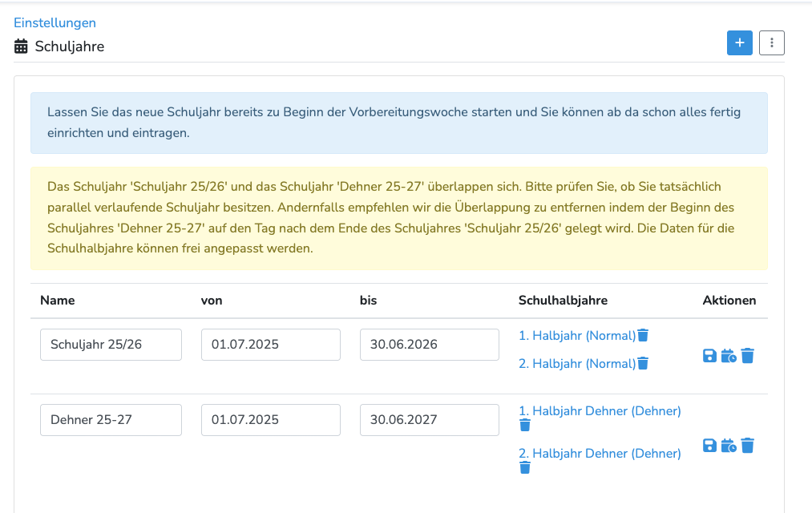Open the 1. Halbjahr (Normal) link
812x513 pixels.
576,335
